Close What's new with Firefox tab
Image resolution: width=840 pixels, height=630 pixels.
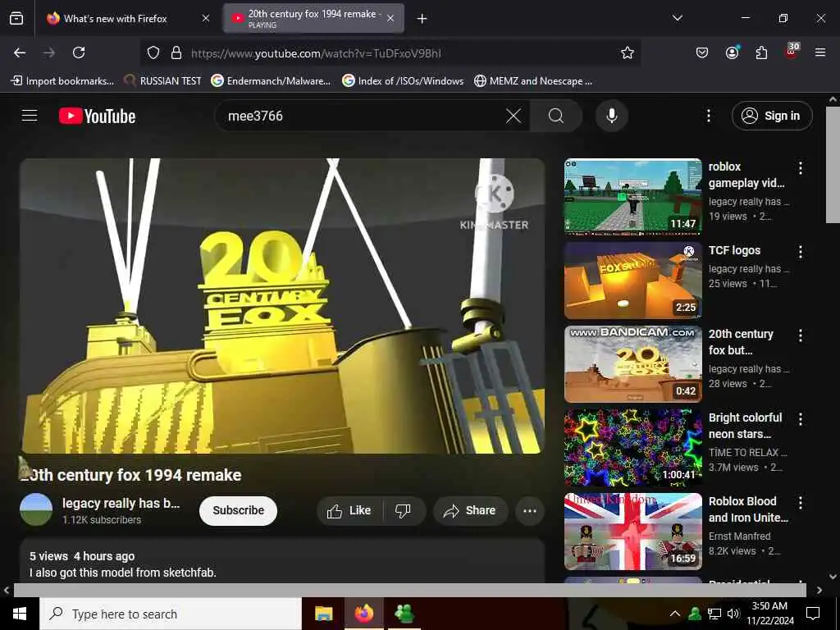point(206,18)
